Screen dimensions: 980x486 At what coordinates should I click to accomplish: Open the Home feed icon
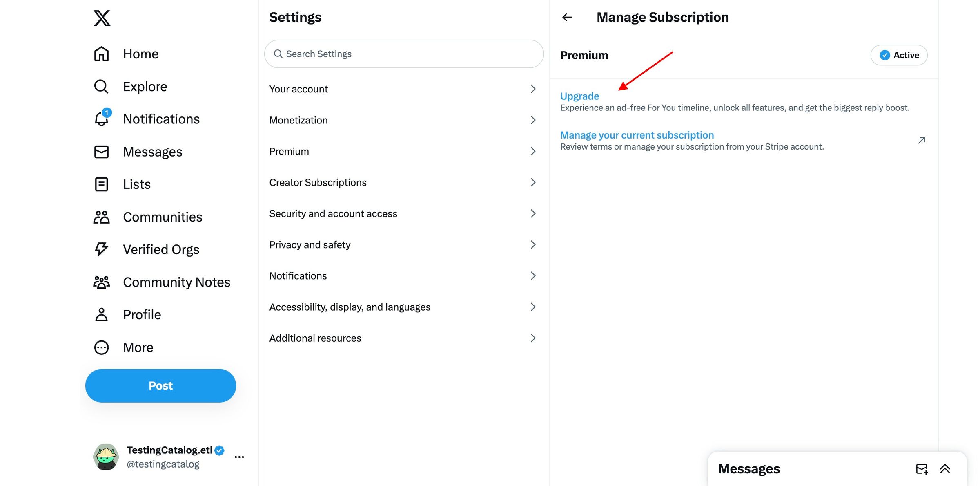pyautogui.click(x=101, y=54)
